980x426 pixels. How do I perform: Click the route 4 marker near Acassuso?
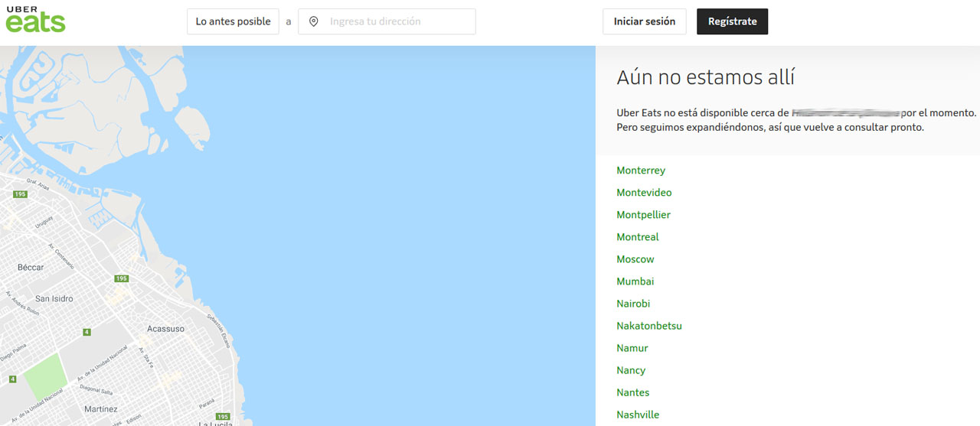pyautogui.click(x=87, y=332)
